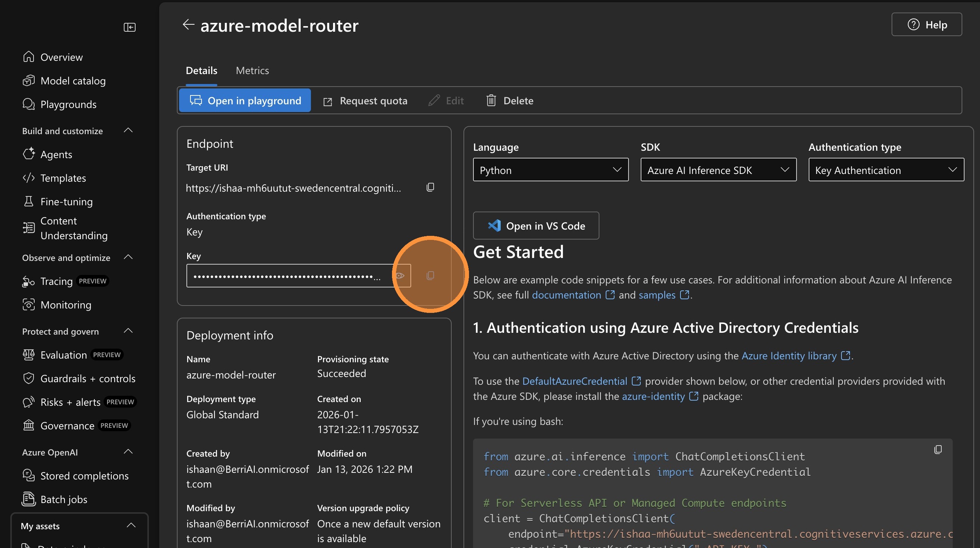
Task: Click the back arrow beside azure-model-router
Action: click(188, 25)
